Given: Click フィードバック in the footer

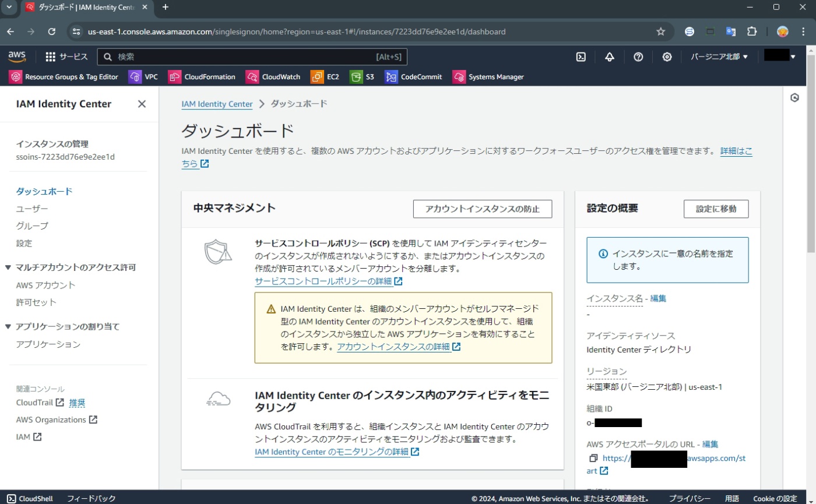Looking at the screenshot, I should 91,498.
